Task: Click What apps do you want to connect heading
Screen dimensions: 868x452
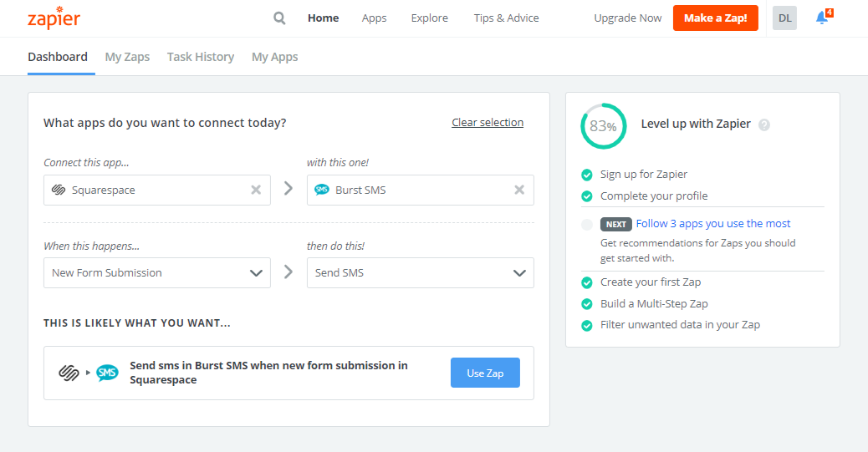Action: [x=165, y=123]
